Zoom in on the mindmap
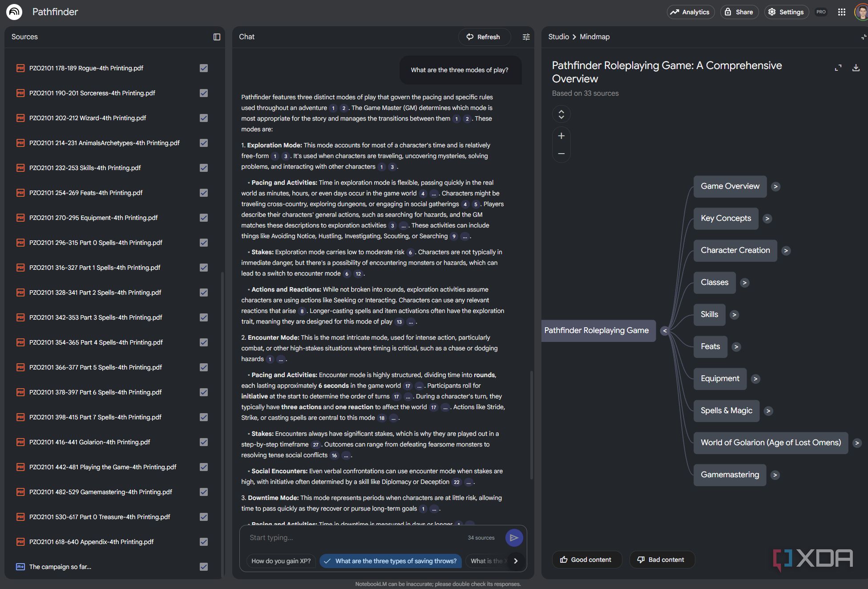The image size is (868, 589). pyautogui.click(x=561, y=136)
